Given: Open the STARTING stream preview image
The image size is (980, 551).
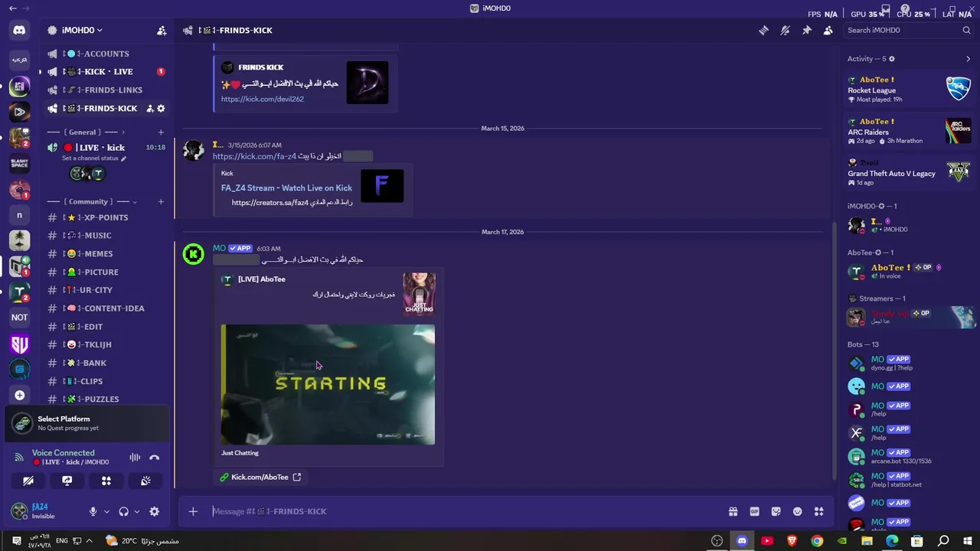Looking at the screenshot, I should 328,384.
